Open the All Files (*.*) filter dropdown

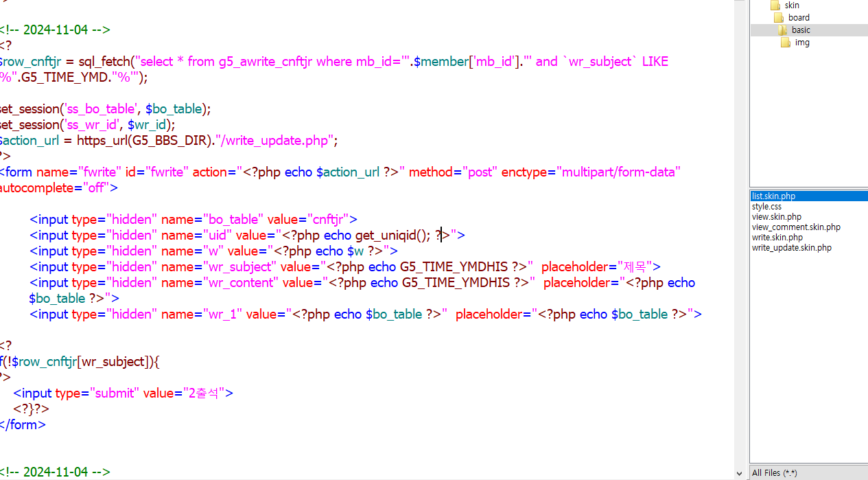[808, 472]
